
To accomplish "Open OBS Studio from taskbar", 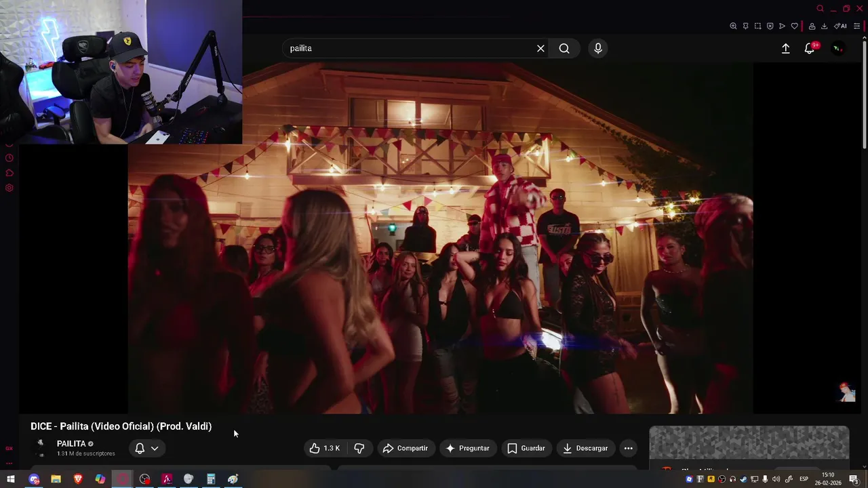I will click(144, 479).
